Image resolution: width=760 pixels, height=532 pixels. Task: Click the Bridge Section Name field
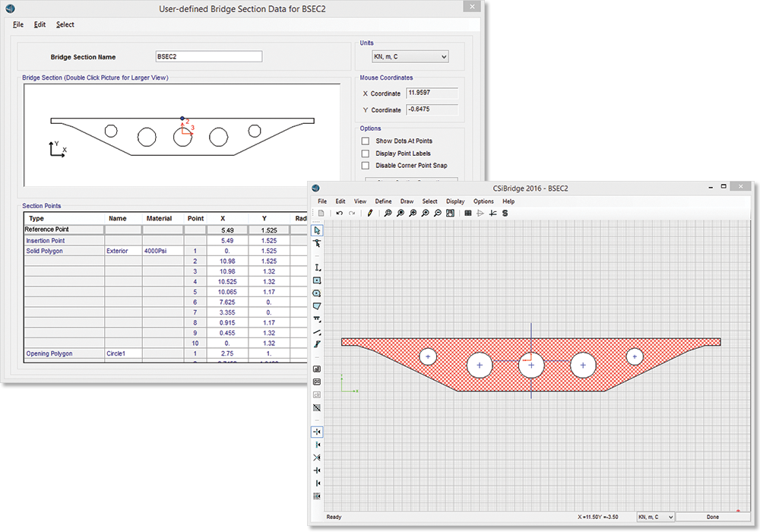tap(208, 57)
